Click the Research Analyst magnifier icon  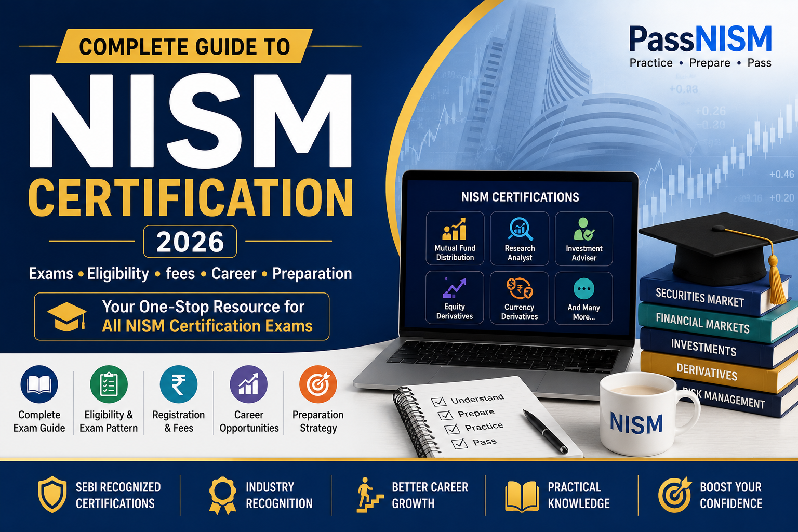pyautogui.click(x=520, y=229)
